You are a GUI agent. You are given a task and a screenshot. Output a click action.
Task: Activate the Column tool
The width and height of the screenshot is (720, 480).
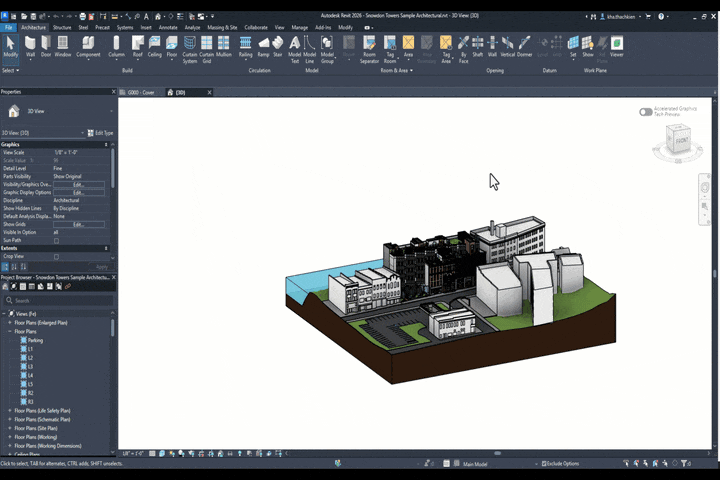[117, 47]
